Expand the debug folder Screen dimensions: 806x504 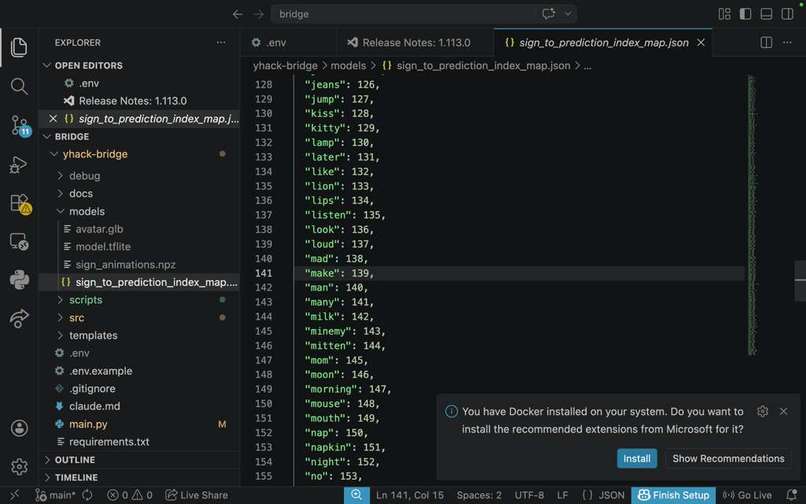pyautogui.click(x=60, y=175)
